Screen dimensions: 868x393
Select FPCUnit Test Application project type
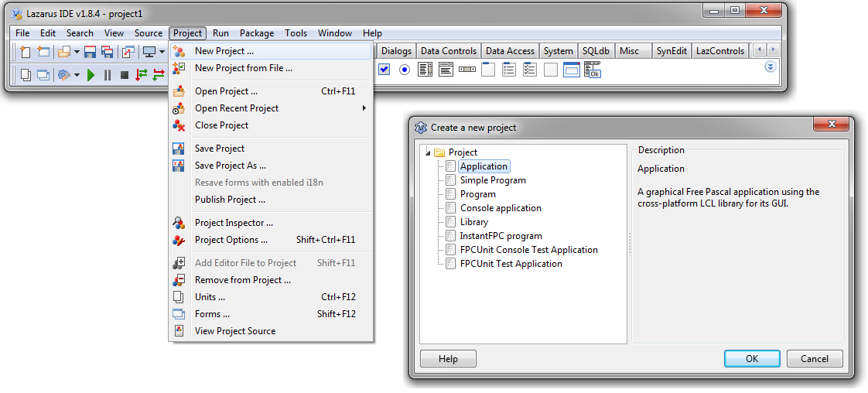[511, 264]
